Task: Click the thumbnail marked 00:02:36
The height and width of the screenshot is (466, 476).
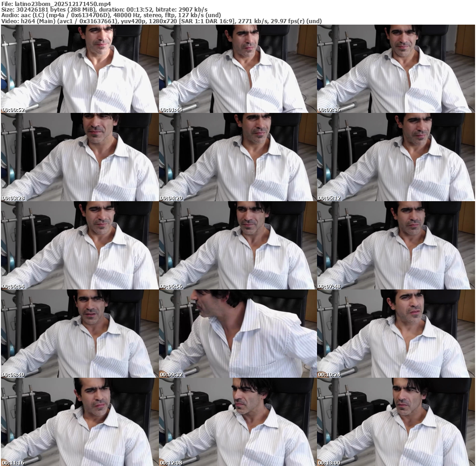Action: click(396, 69)
